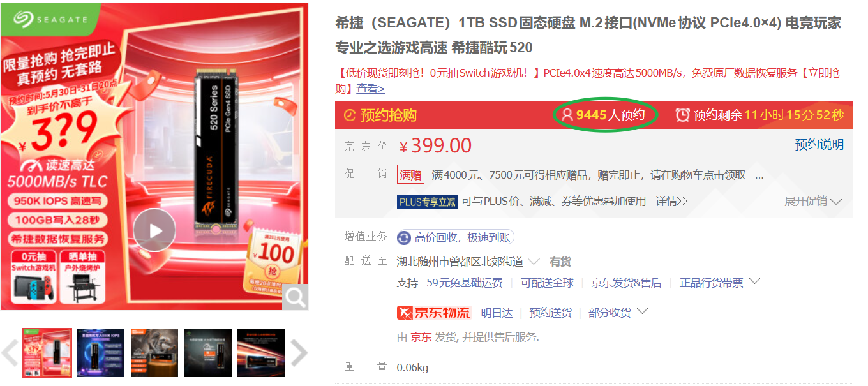This screenshot has height=386, width=868.
Task: Click the person icon next to 9445人预约
Action: point(567,115)
